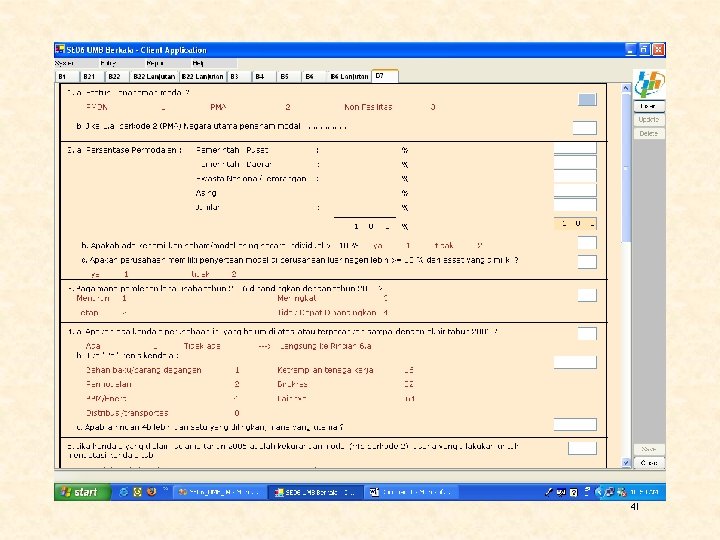Expand the quick launch chevron

point(165,489)
